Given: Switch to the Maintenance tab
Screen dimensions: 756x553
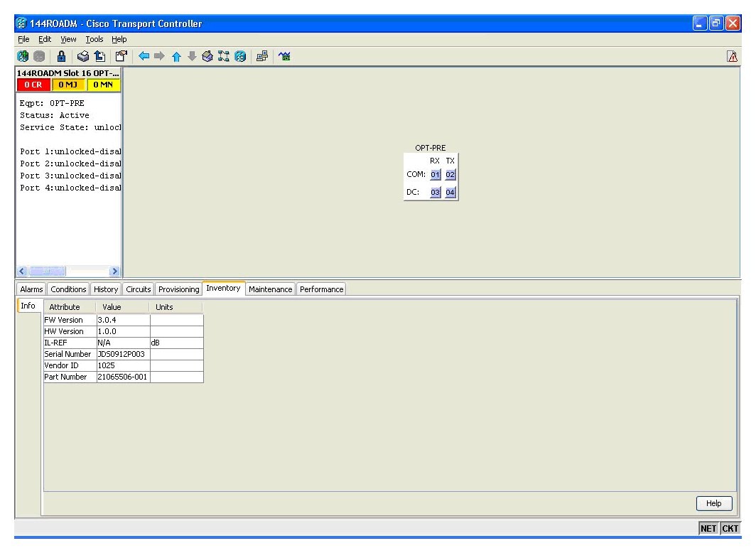Looking at the screenshot, I should click(271, 289).
